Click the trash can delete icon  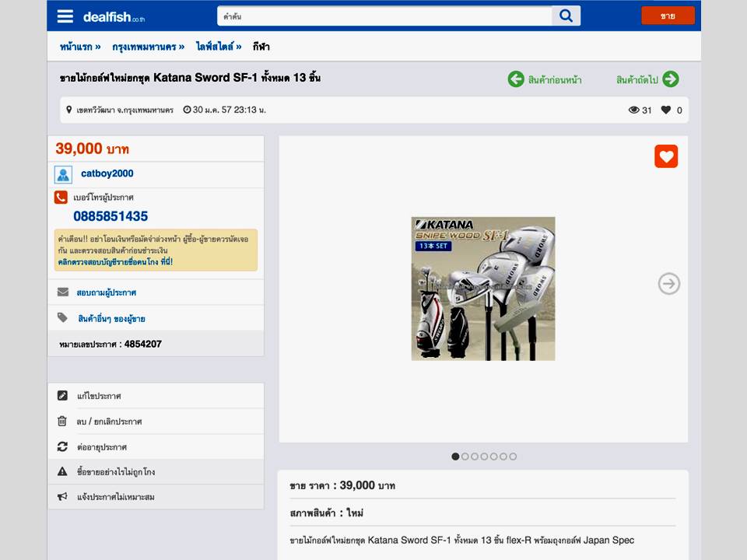pyautogui.click(x=62, y=421)
